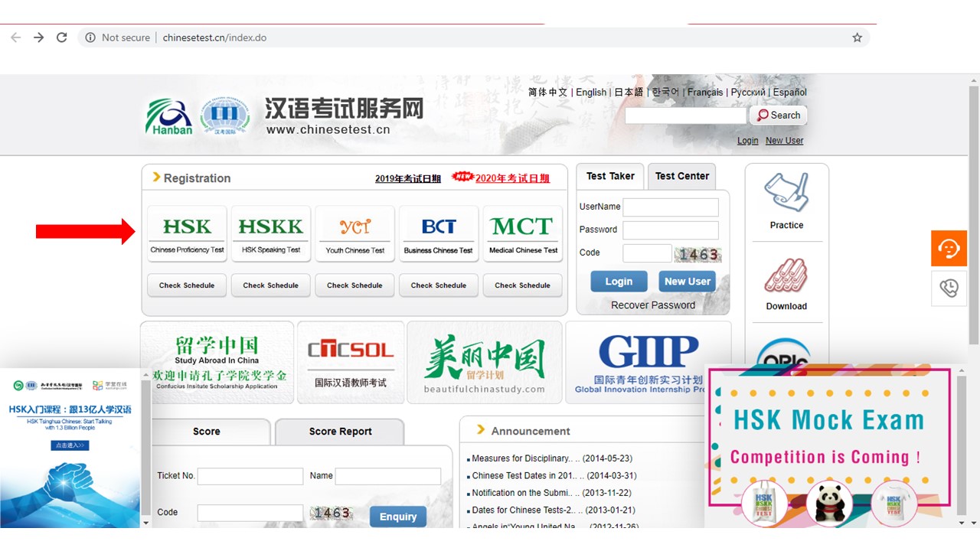Click the orange customer service chat icon
980x551 pixels.
click(x=949, y=248)
